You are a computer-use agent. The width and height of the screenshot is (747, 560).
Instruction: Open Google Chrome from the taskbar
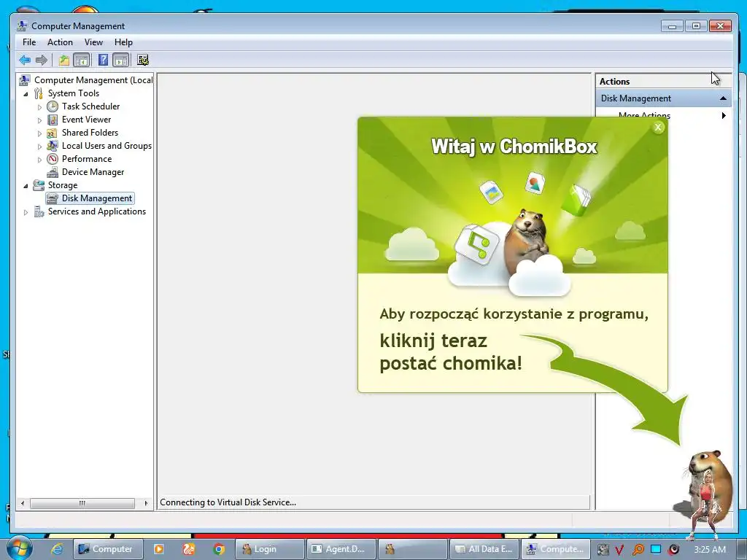(x=219, y=549)
